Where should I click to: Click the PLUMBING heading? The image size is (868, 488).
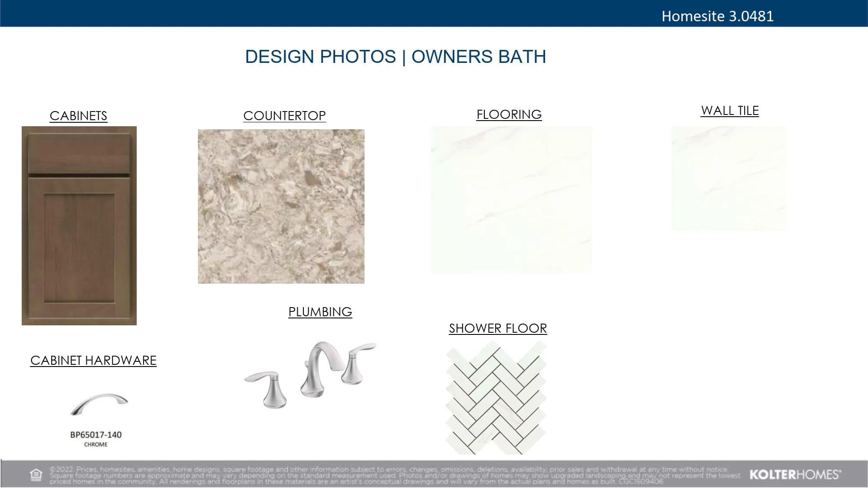[x=320, y=312]
